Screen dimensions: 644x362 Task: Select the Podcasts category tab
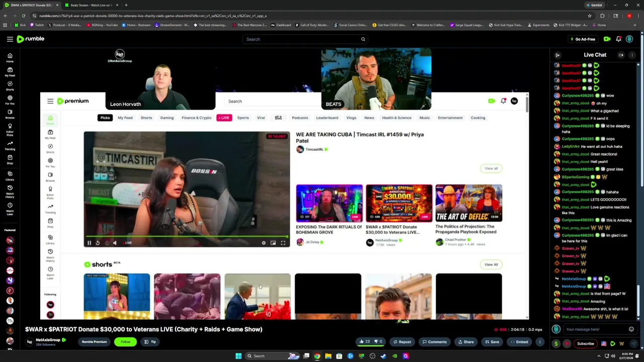[x=300, y=118]
